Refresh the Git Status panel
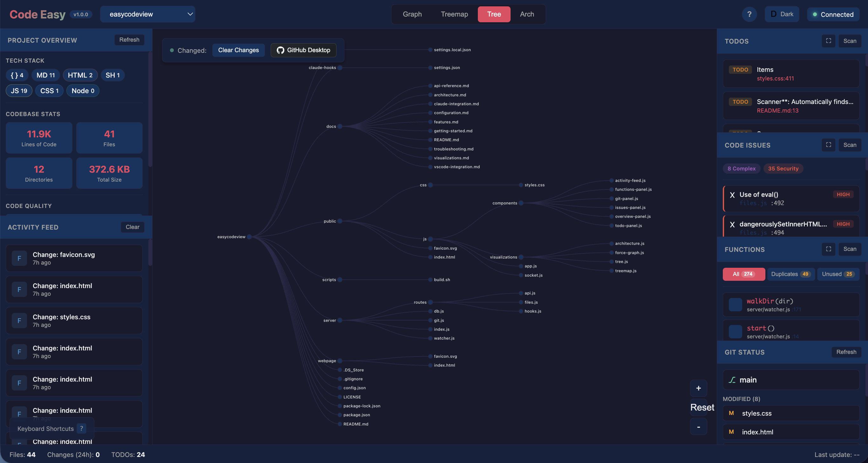This screenshot has height=463, width=868. [x=846, y=352]
